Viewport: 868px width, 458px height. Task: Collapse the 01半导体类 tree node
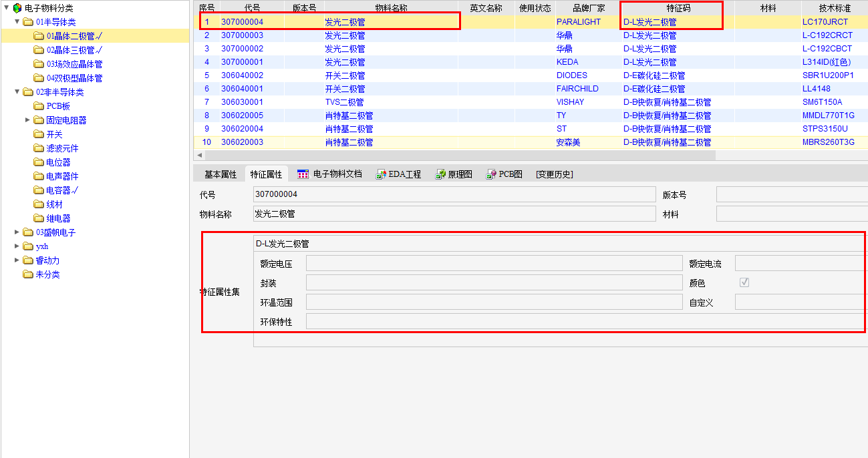pyautogui.click(x=17, y=22)
